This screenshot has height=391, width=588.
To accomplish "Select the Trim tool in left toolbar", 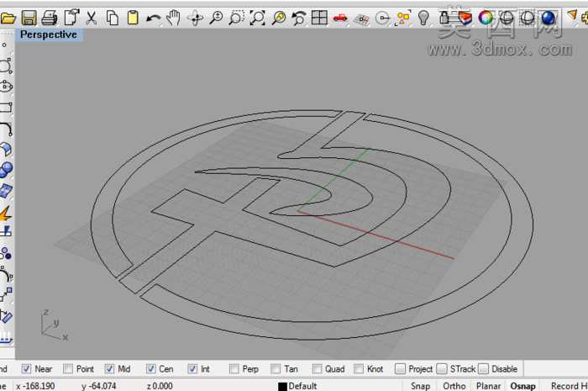I will 6,231.
